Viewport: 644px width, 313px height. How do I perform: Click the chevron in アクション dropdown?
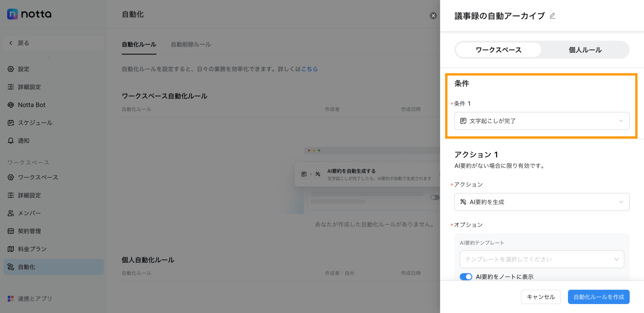coord(621,202)
